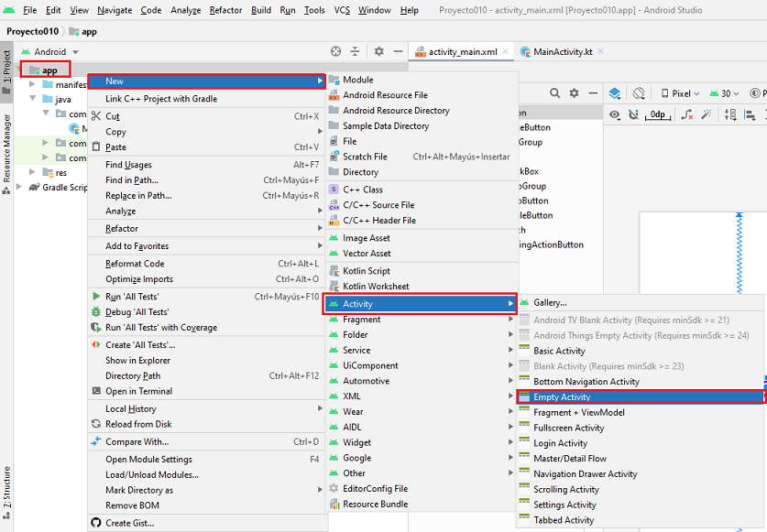Image resolution: width=767 pixels, height=532 pixels.
Task: Choose Basic Activity template
Action: pyautogui.click(x=641, y=351)
